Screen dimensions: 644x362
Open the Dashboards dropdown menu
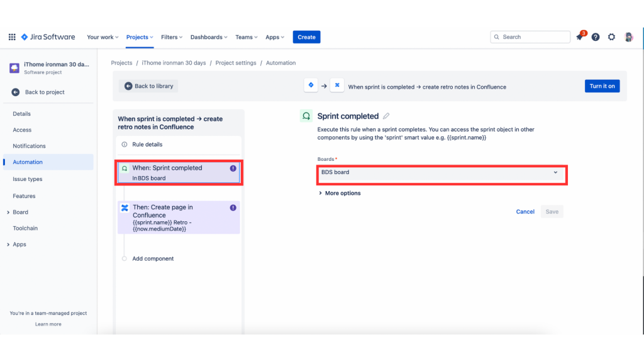tap(209, 37)
